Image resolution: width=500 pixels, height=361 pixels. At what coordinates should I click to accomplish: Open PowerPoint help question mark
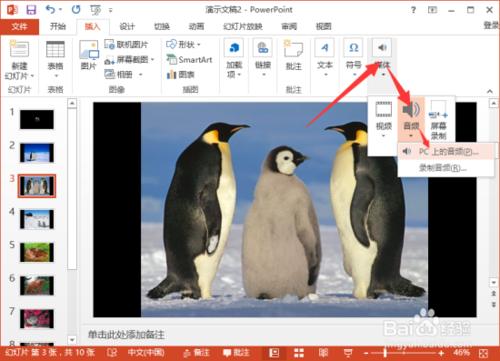tap(413, 10)
